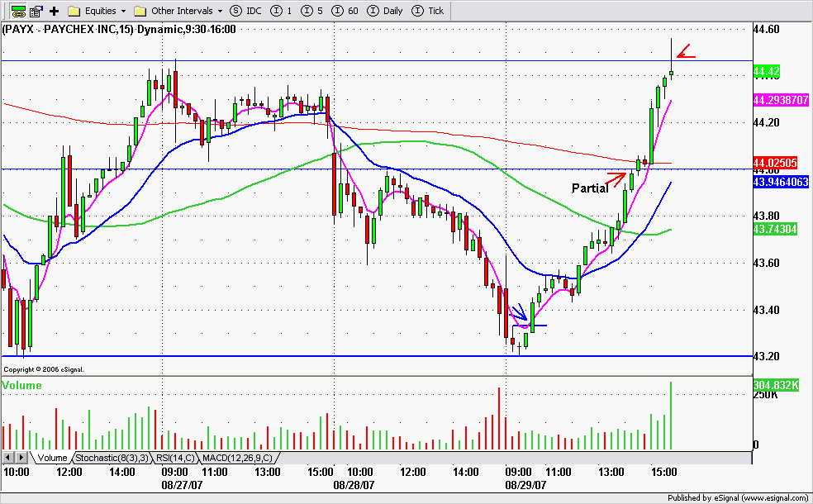Click the PAYX - PAYCHEX INC chart title
Image resolution: width=813 pixels, height=504 pixels.
119,29
